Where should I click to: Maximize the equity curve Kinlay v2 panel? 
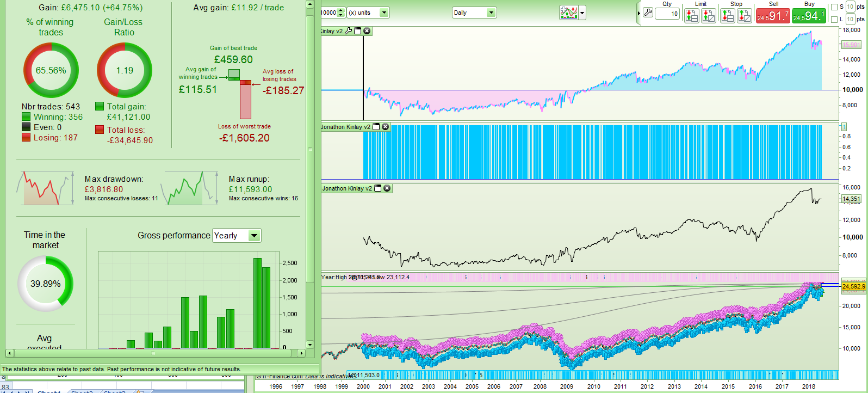358,31
